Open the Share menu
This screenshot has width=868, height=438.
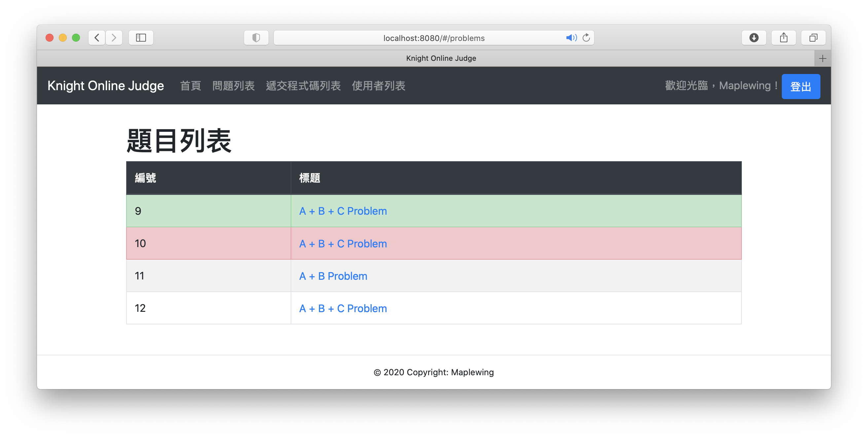coord(784,37)
